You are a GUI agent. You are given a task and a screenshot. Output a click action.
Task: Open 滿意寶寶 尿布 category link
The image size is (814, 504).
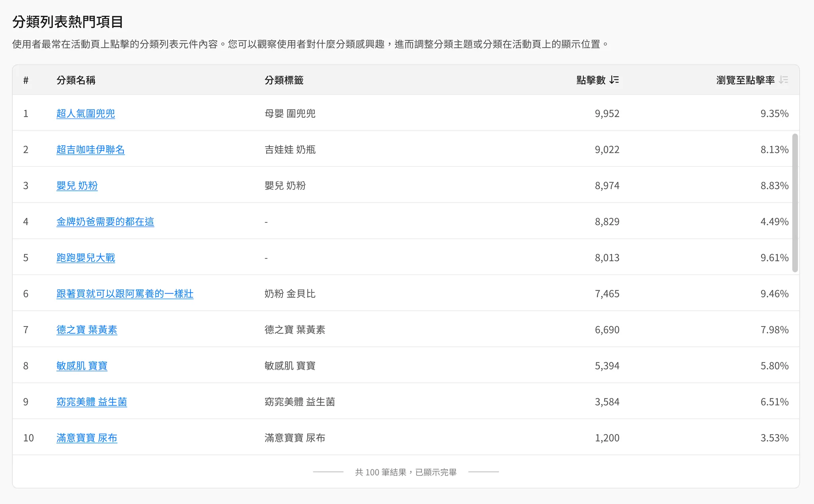pyautogui.click(x=87, y=438)
